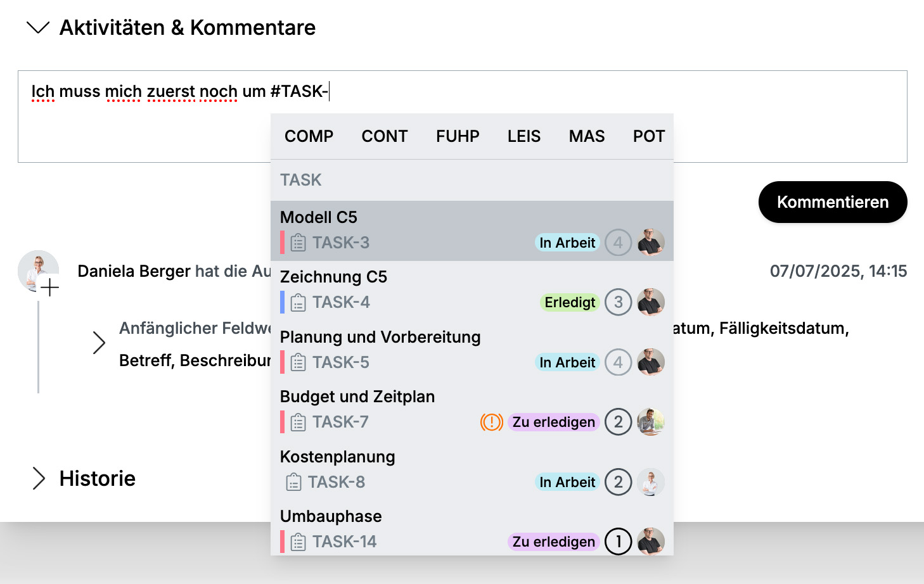This screenshot has height=584, width=924.
Task: Click the TASK-8 identifier text
Action: [337, 482]
